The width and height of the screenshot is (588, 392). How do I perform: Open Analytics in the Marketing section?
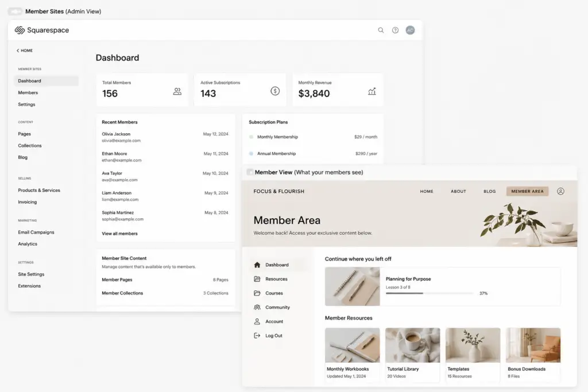tap(28, 244)
